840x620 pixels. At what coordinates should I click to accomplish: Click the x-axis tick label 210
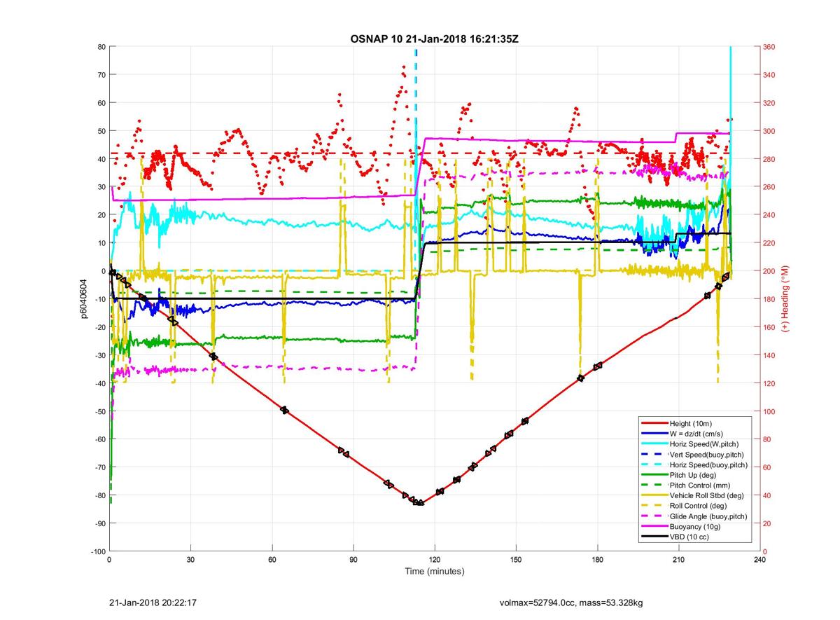point(678,560)
